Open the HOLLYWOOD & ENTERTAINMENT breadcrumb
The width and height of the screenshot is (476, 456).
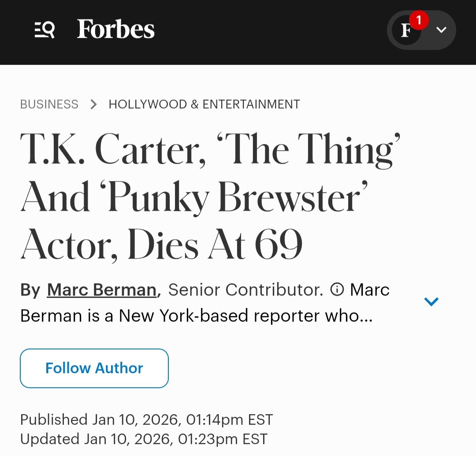tap(204, 104)
